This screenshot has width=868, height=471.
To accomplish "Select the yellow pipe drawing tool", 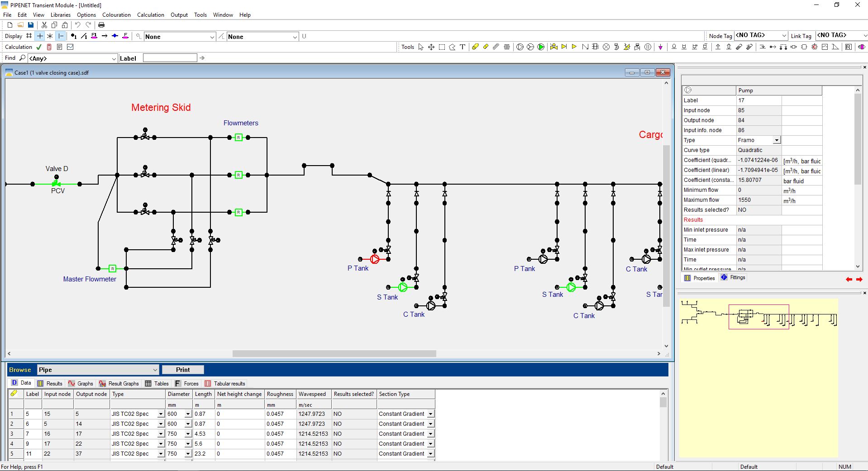I will (475, 47).
